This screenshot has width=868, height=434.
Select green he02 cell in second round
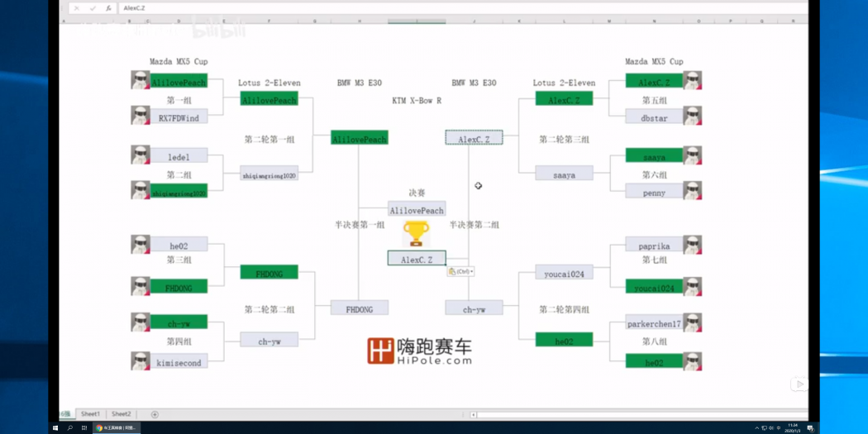564,340
